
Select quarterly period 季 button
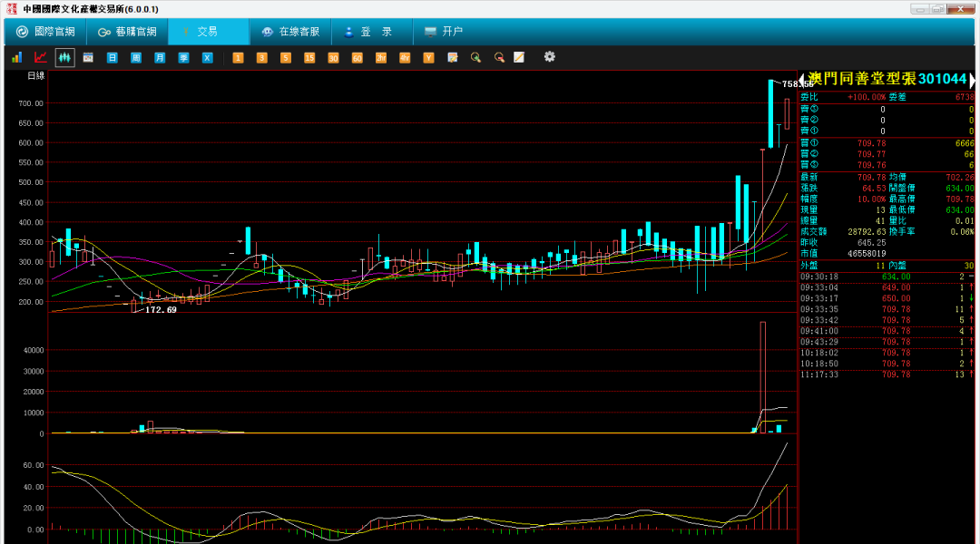(x=183, y=57)
